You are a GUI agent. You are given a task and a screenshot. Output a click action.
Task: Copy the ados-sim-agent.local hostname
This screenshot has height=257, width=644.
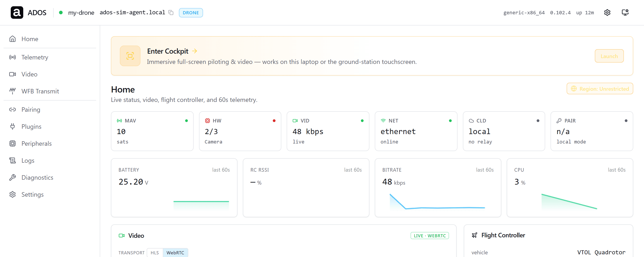171,13
